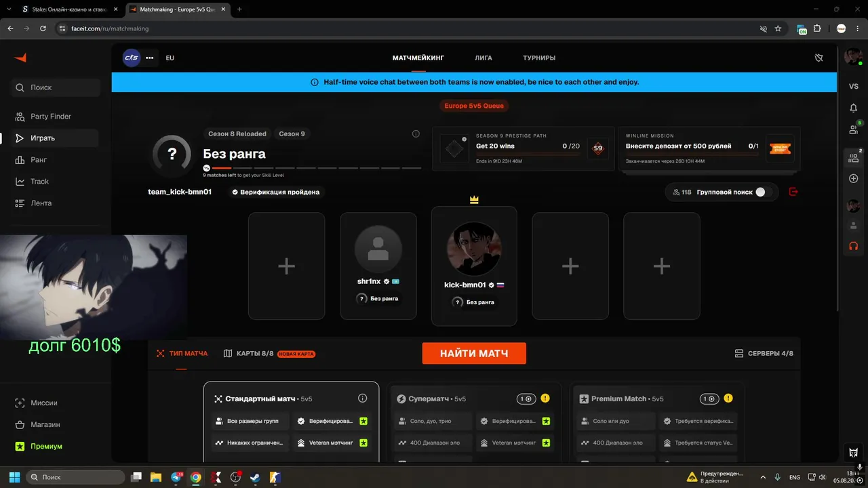The height and width of the screenshot is (488, 868).
Task: Click the FACEIT logo in the sidebar
Action: (20, 58)
